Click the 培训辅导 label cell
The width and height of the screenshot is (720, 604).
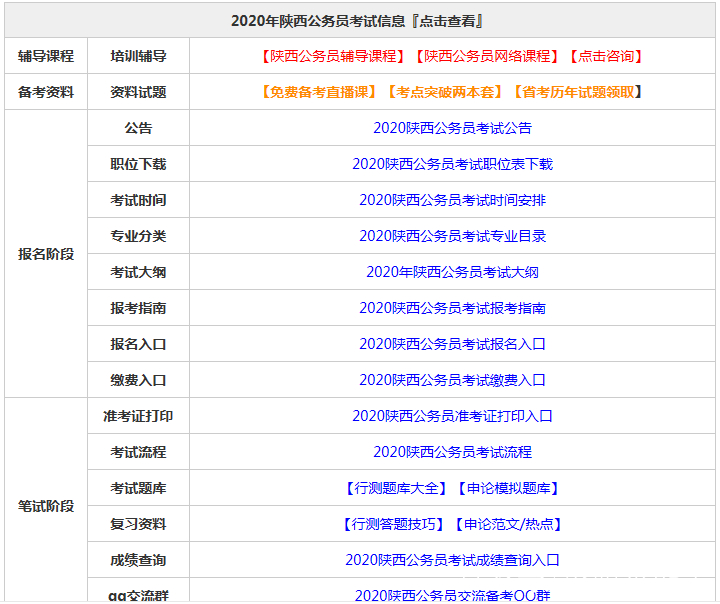click(138, 56)
